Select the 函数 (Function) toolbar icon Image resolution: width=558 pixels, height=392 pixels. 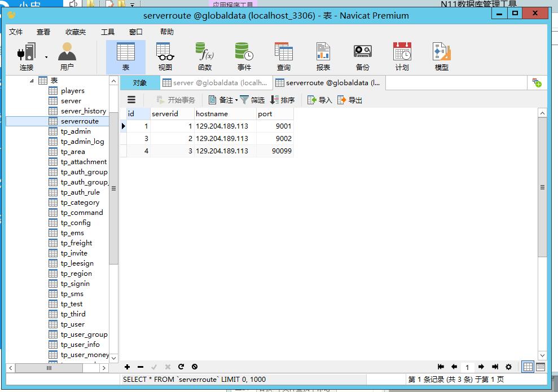(x=204, y=56)
